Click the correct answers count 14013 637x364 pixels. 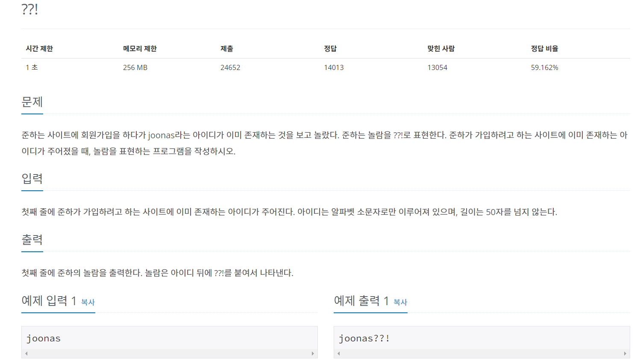click(x=334, y=67)
